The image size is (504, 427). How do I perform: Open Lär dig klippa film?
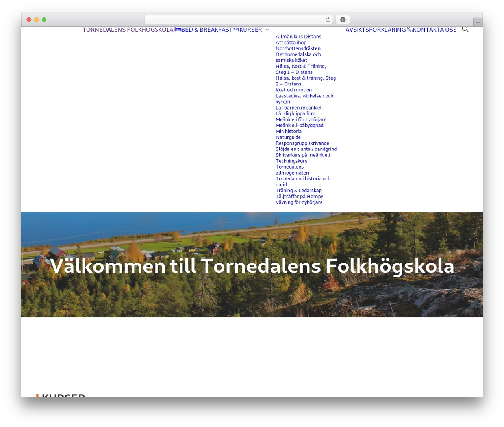(x=296, y=113)
